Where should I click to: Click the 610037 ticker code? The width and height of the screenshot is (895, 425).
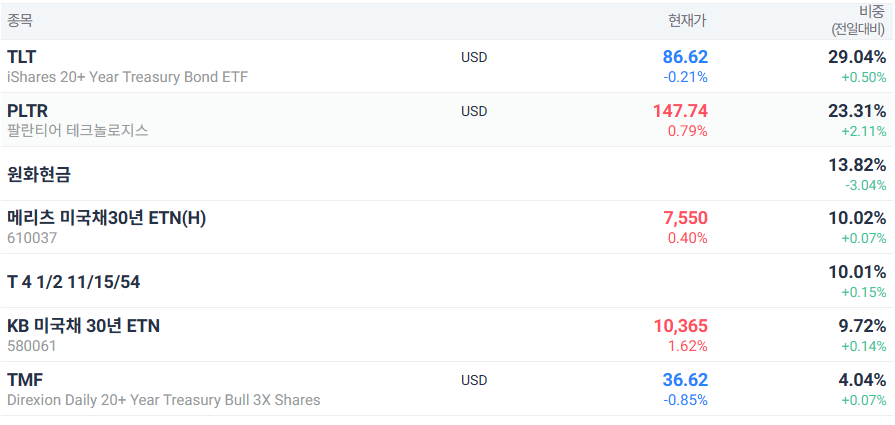[x=32, y=238]
